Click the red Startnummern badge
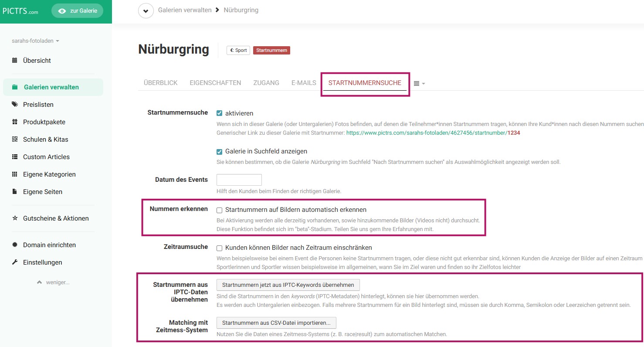Viewport: 644px width, 347px height. pos(271,51)
